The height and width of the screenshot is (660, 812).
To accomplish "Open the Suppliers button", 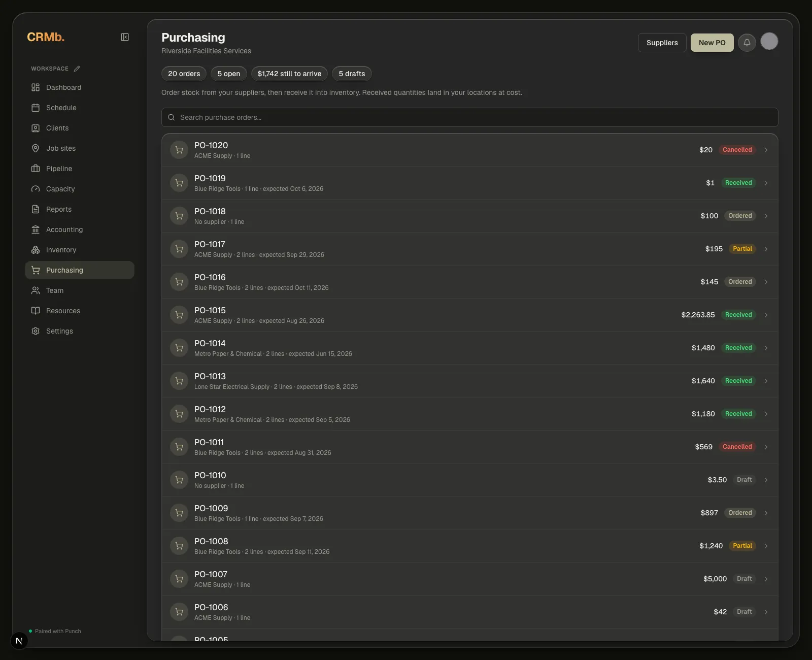I will click(x=662, y=43).
